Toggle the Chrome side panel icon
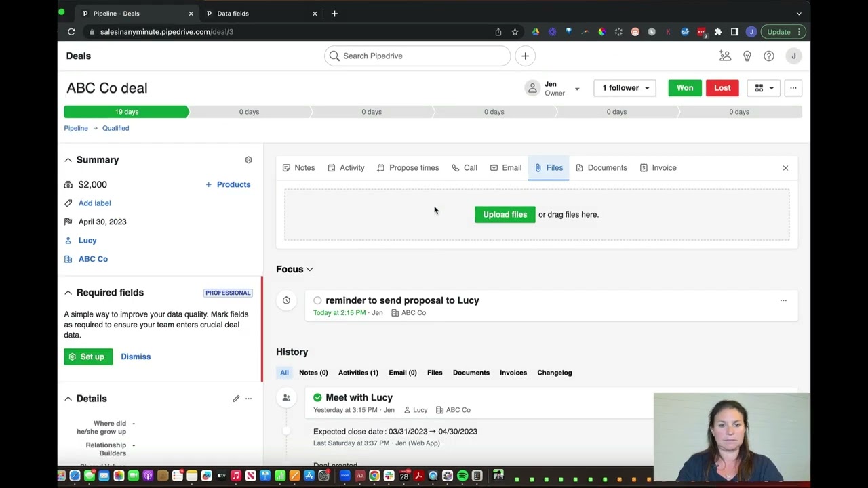Viewport: 868px width, 488px height. (734, 32)
